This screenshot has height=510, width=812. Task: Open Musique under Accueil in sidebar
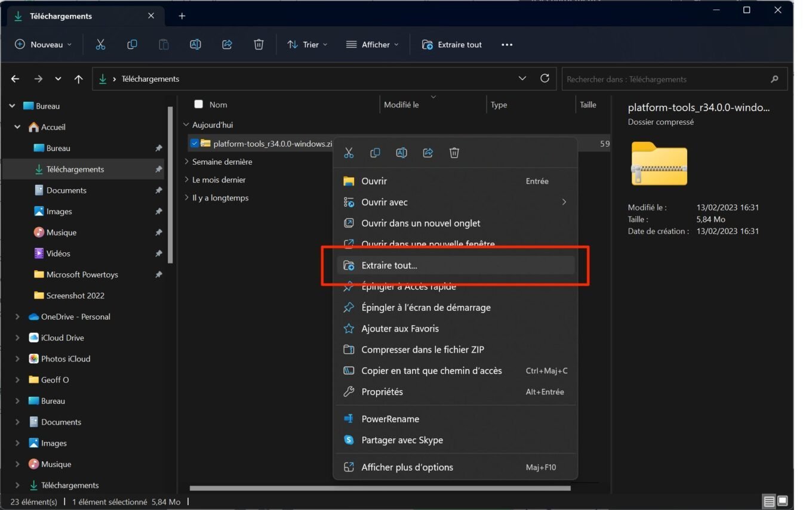point(61,233)
